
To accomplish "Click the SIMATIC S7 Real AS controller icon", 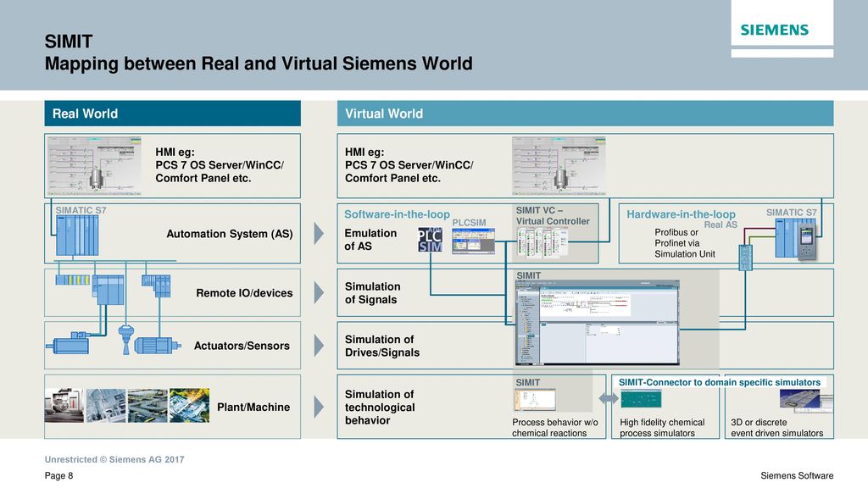I will (795, 238).
